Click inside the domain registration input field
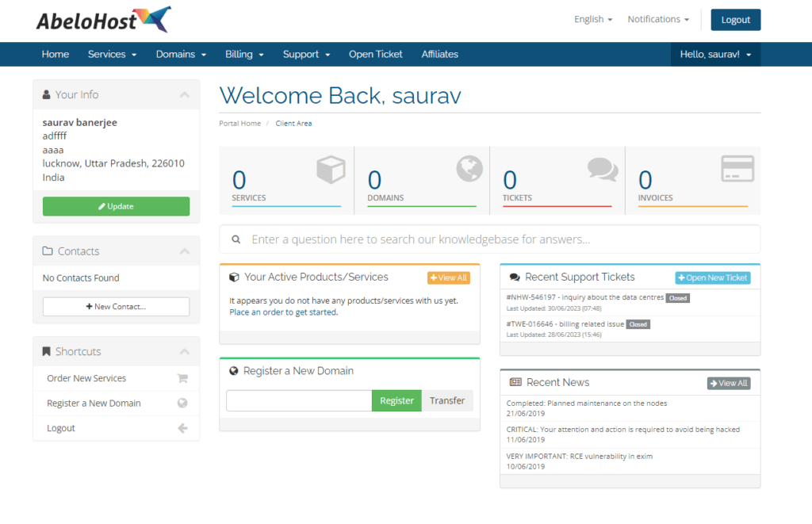Screen dimensions: 812x524 pyautogui.click(x=297, y=400)
